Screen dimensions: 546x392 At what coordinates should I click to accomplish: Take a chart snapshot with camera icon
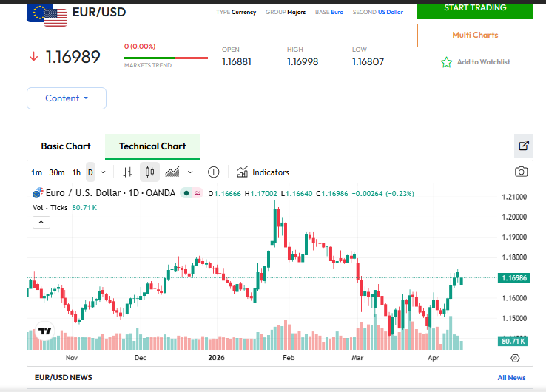(522, 172)
